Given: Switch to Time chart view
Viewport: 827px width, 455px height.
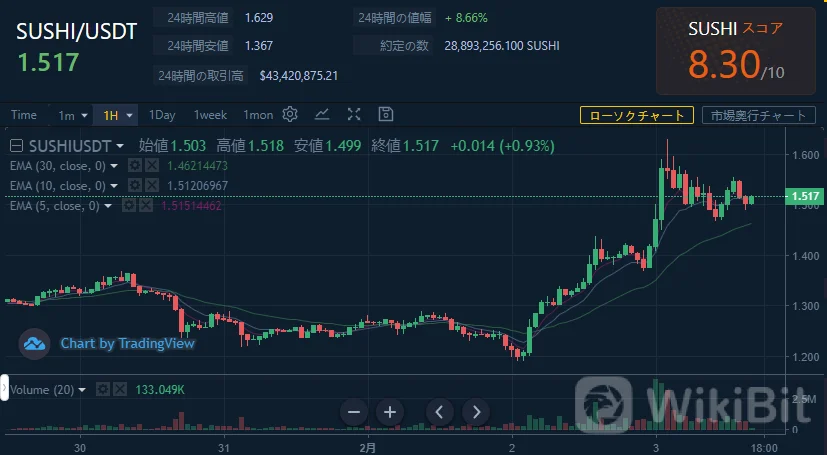Looking at the screenshot, I should 24,115.
